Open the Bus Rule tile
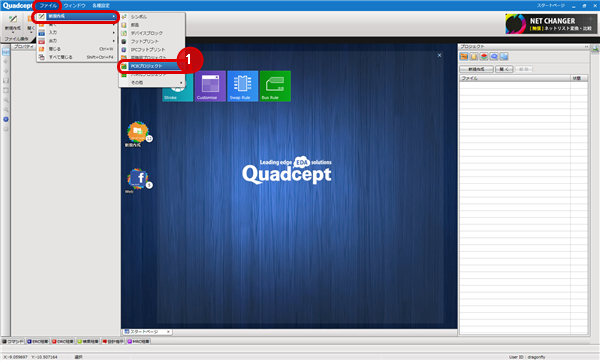The image size is (600, 361). 275,86
